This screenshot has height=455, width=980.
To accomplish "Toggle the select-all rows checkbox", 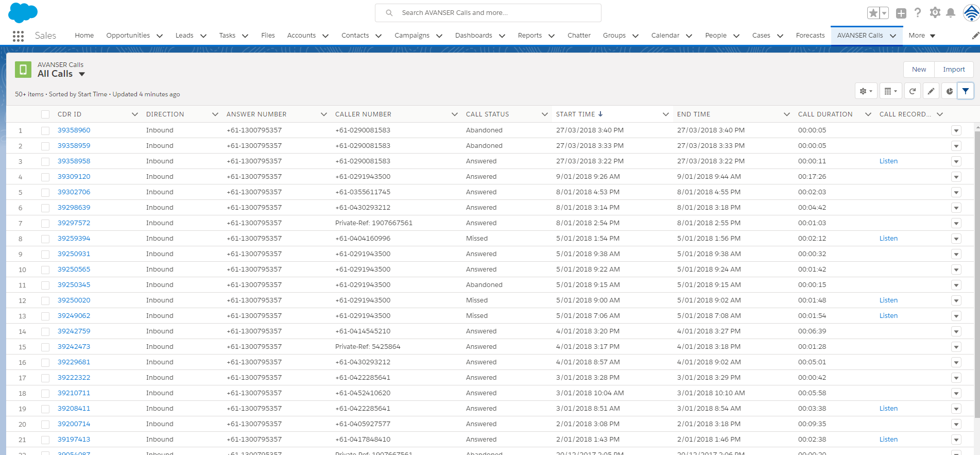I will [x=45, y=114].
